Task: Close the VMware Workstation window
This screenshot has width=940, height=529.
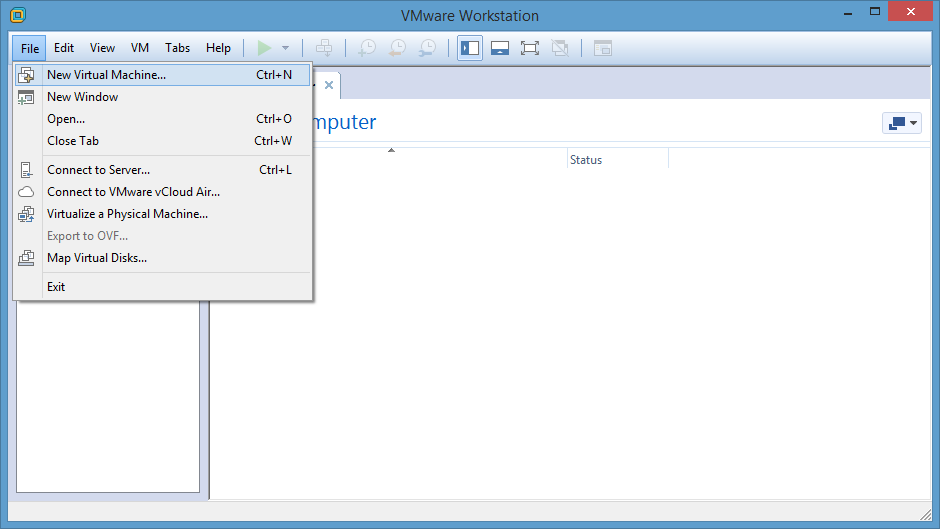Action: [x=910, y=12]
